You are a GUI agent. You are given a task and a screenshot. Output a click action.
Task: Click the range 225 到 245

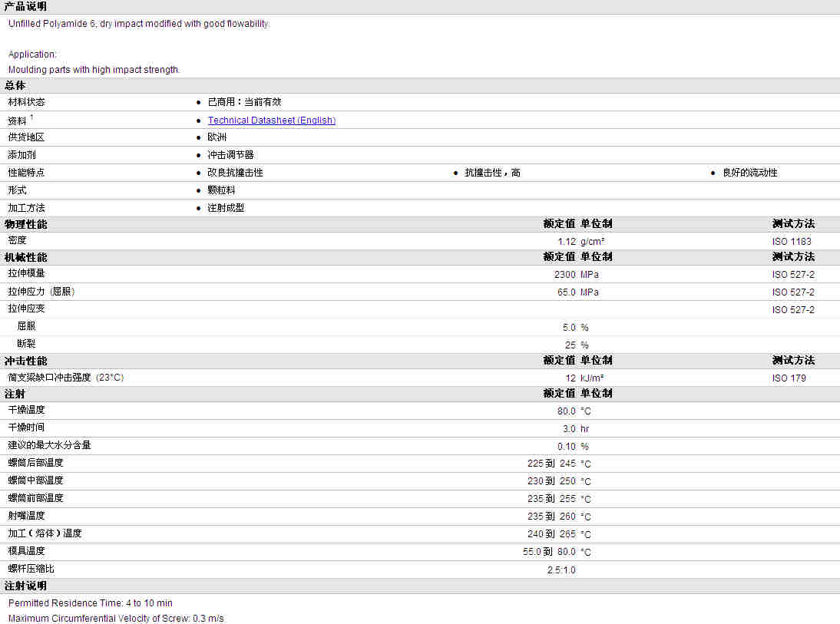click(x=552, y=464)
